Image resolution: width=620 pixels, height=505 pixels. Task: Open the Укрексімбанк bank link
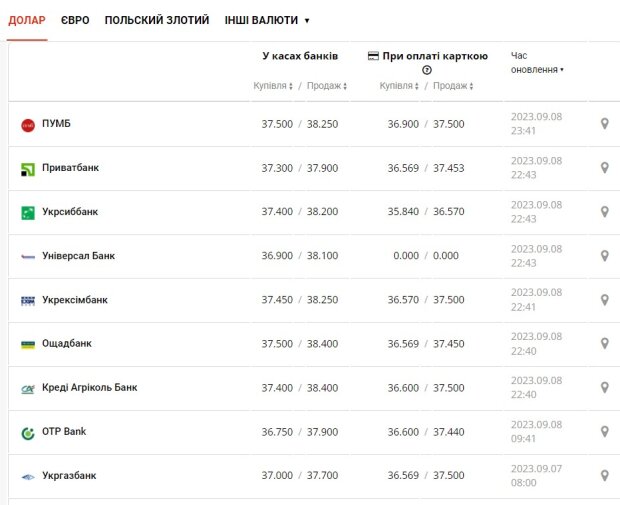point(75,300)
